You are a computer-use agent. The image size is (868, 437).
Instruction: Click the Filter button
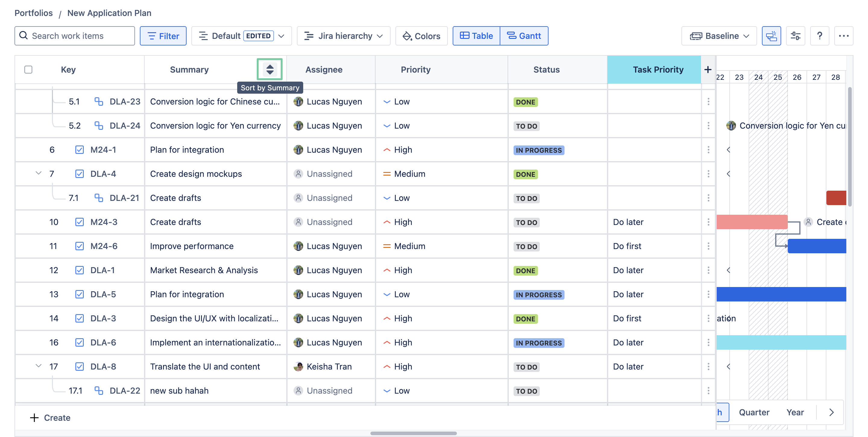tap(163, 36)
